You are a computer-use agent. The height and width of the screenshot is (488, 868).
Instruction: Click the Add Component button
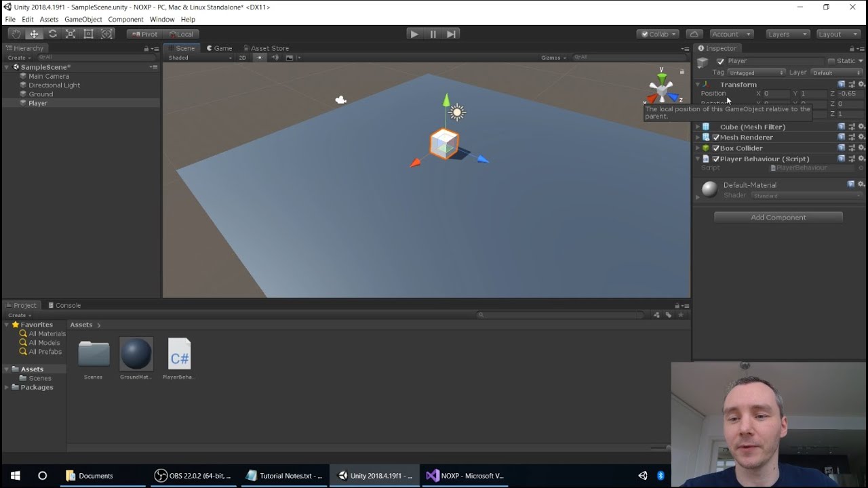(x=778, y=218)
